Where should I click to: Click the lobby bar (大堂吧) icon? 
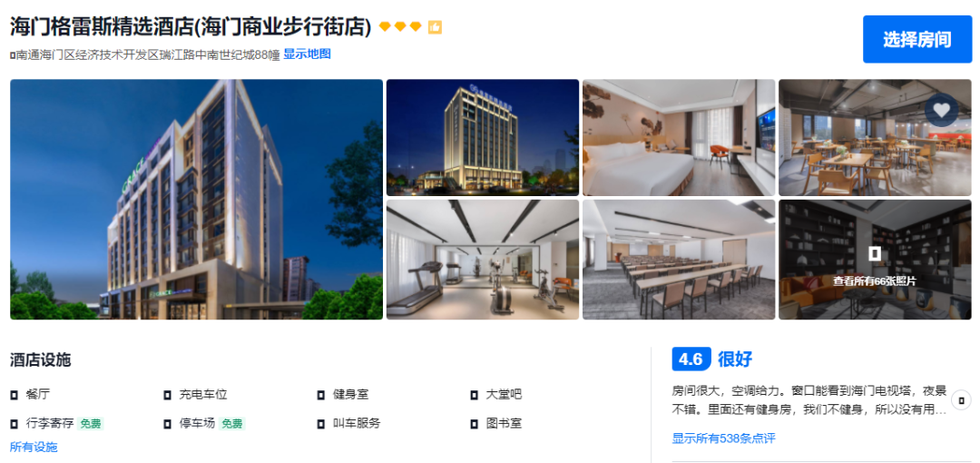coord(474,396)
